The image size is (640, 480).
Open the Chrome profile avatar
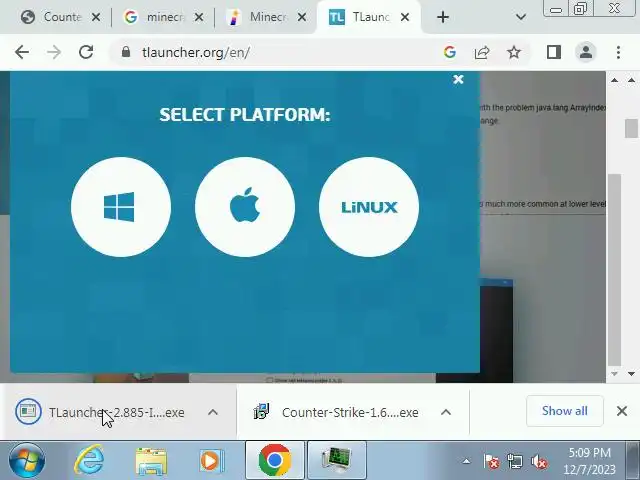tap(586, 52)
